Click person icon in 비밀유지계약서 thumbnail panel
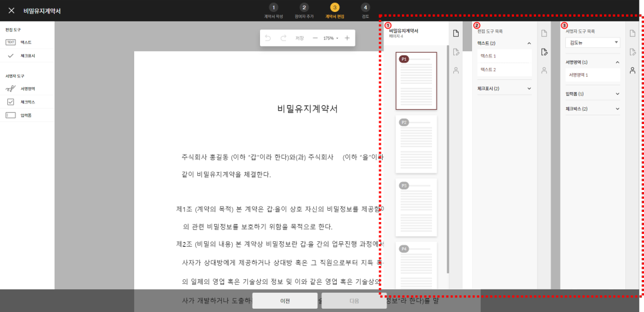Image resolution: width=644 pixels, height=312 pixels. click(x=455, y=70)
